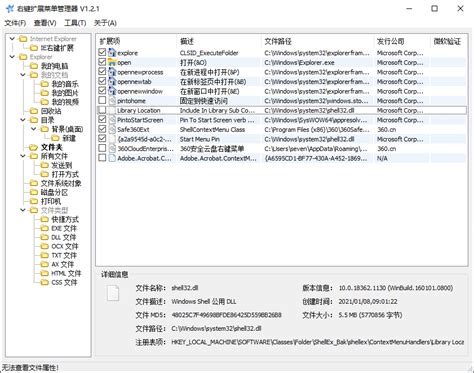Collapse the 文件类型 tree node

click(23, 210)
